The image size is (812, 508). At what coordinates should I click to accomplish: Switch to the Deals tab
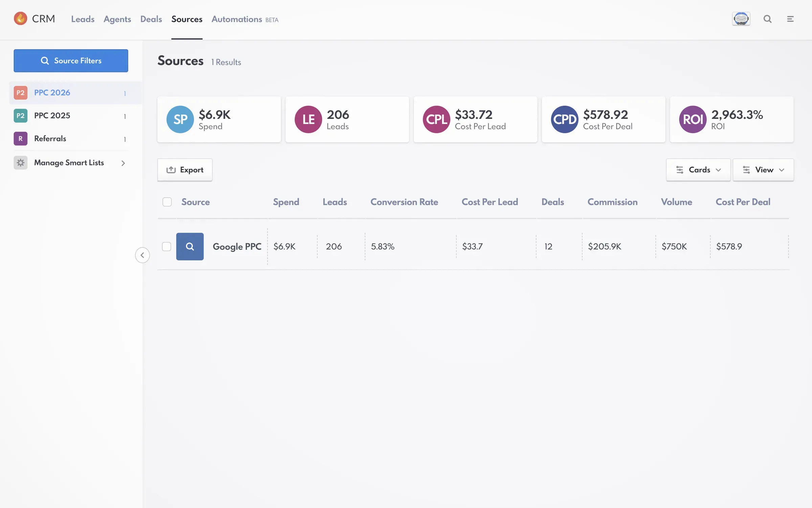[x=151, y=19]
